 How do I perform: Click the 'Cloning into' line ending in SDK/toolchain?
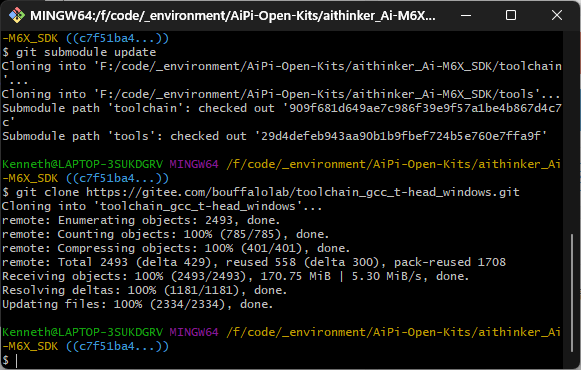tap(282, 73)
